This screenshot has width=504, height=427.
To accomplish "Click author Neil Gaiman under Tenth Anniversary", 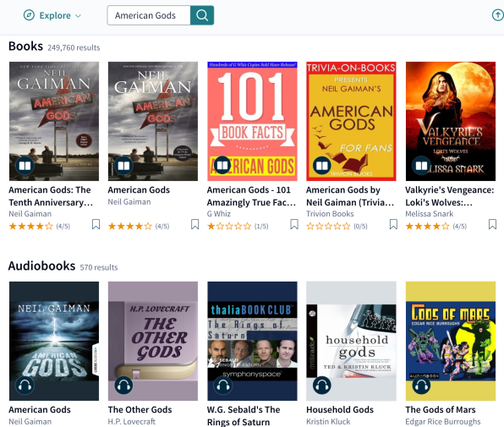I will point(30,214).
